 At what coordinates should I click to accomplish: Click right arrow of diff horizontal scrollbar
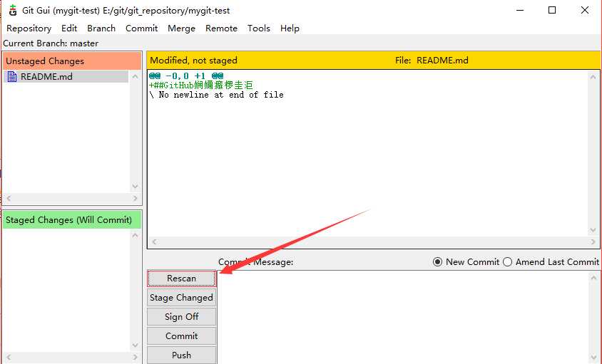click(593, 241)
